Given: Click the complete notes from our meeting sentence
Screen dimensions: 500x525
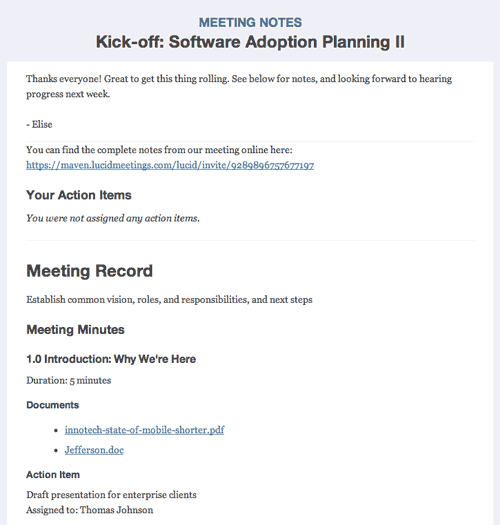Looking at the screenshot, I should pyautogui.click(x=159, y=150).
